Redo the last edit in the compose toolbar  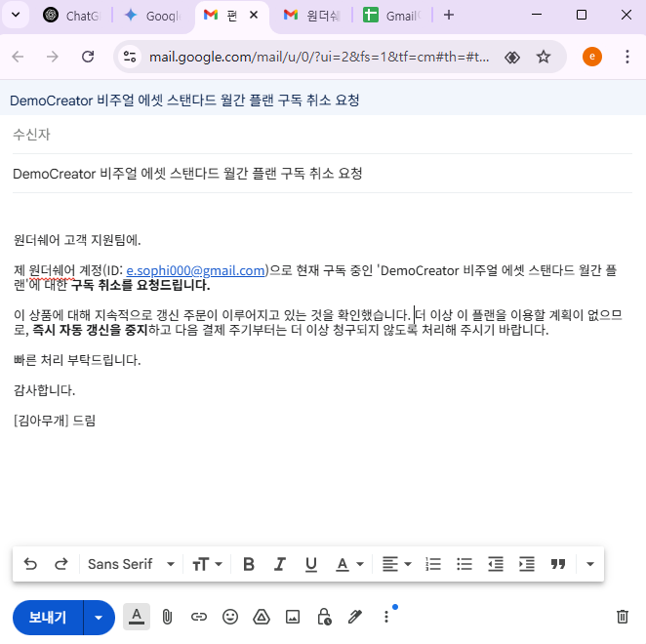[61, 564]
